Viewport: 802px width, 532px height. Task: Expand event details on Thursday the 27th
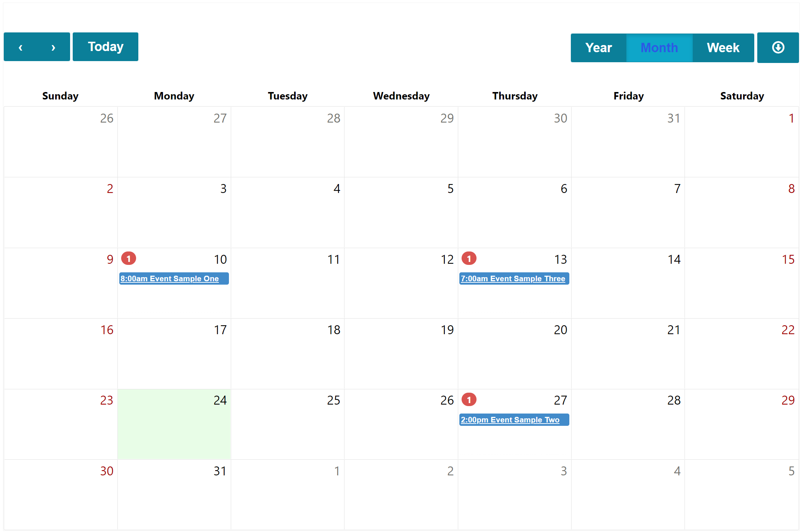(512, 420)
